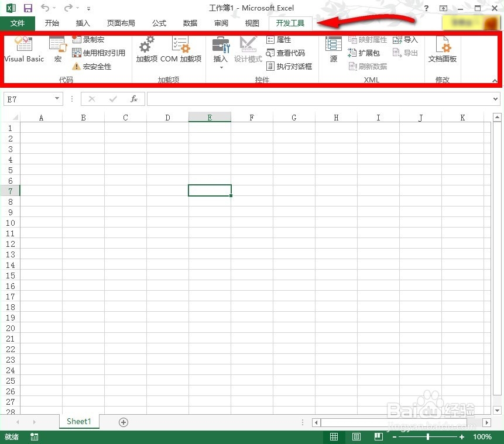Switch to Page Break Preview

[x=379, y=436]
